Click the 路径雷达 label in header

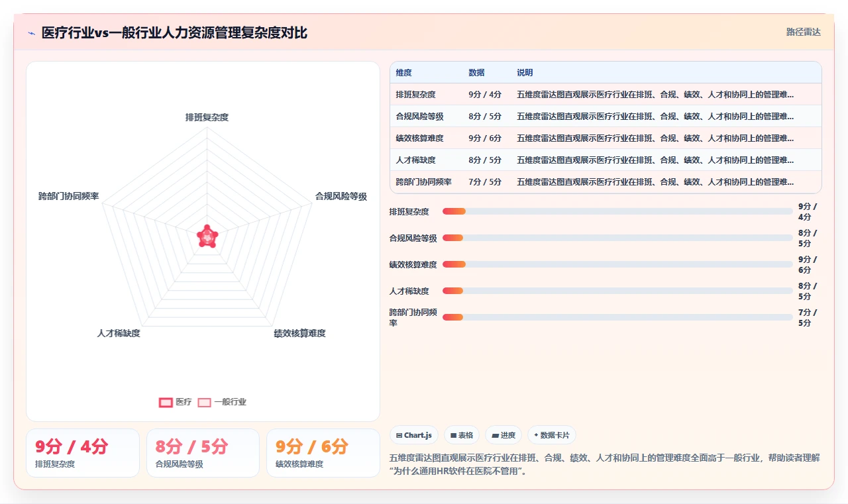(804, 32)
